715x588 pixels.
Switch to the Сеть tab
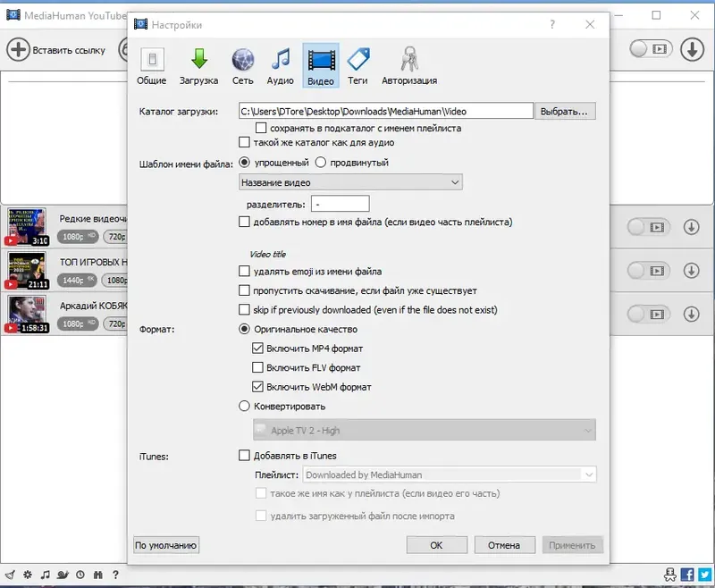pyautogui.click(x=242, y=66)
